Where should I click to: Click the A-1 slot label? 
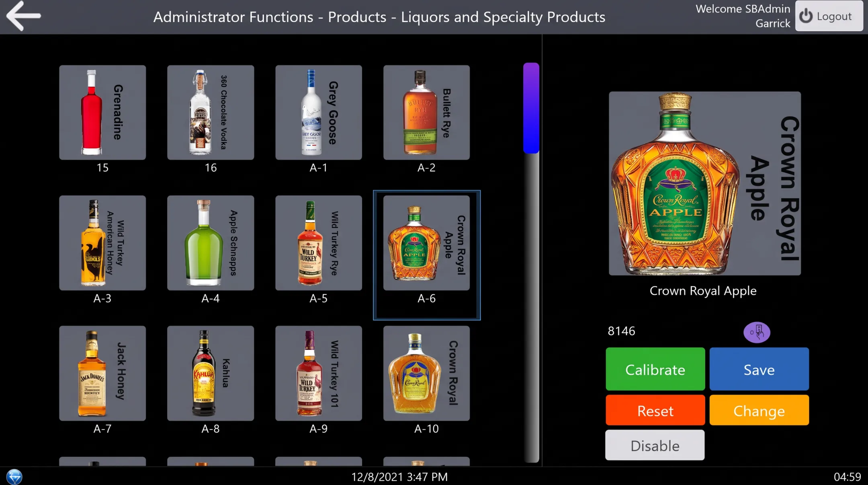[x=319, y=168]
